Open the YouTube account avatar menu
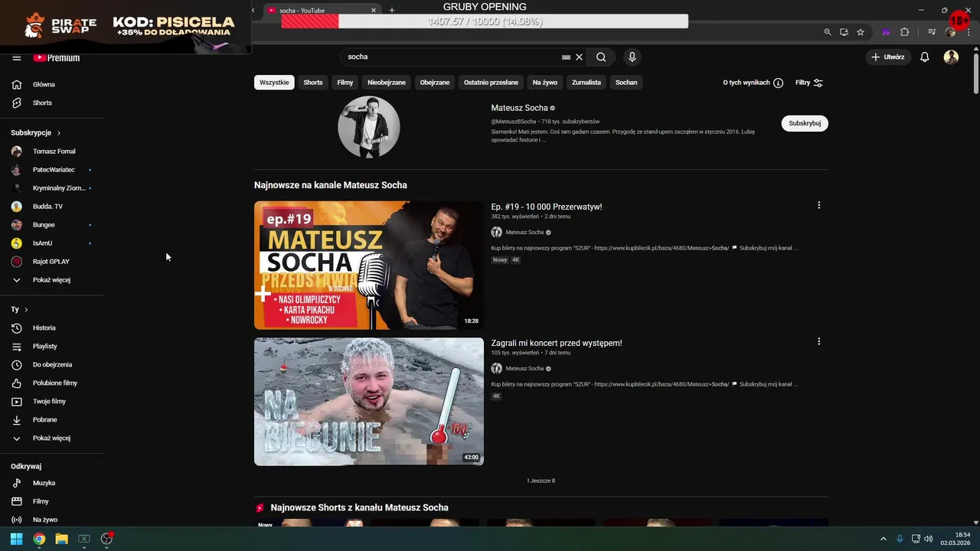This screenshot has width=980, height=551. pyautogui.click(x=951, y=57)
